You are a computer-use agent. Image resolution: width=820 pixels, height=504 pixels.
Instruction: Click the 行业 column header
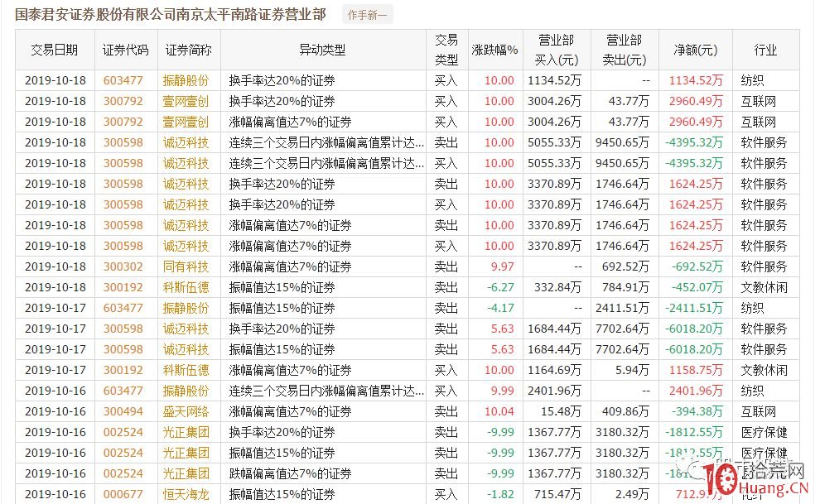(x=767, y=50)
